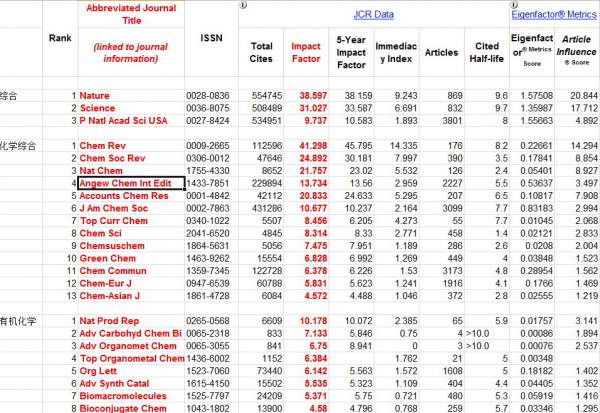Select the Cited Half-life column header

pos(487,52)
